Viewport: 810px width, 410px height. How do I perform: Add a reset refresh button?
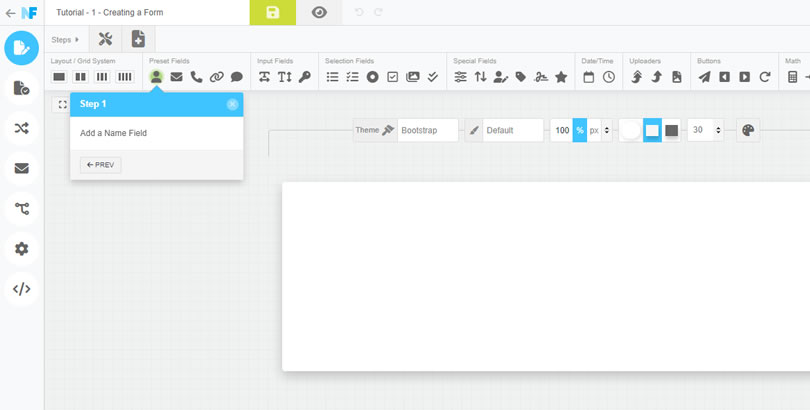[765, 77]
